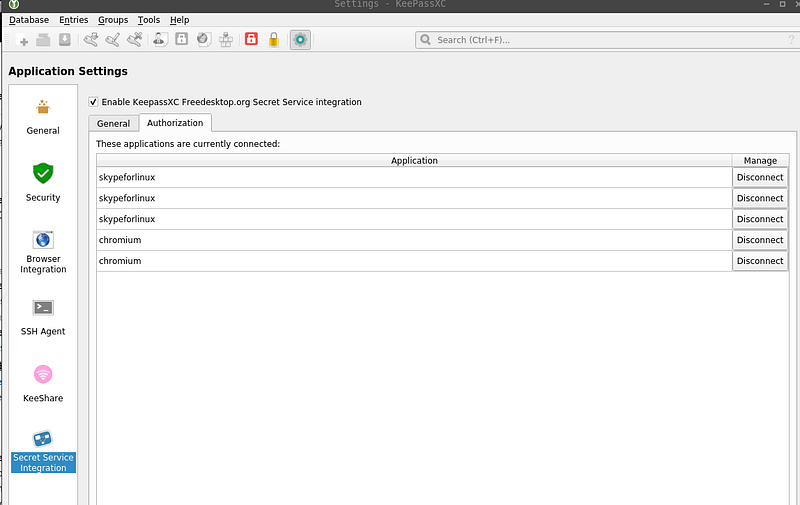Open Security settings with green shield
This screenshot has height=505, width=800.
pyautogui.click(x=43, y=183)
